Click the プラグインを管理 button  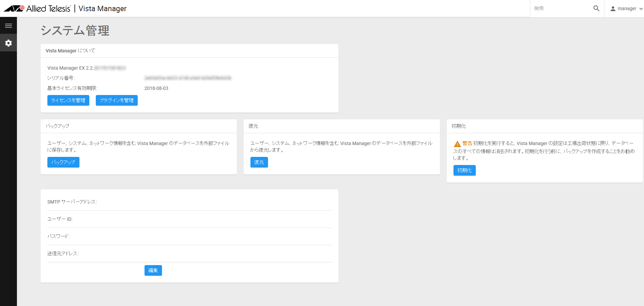tap(117, 100)
